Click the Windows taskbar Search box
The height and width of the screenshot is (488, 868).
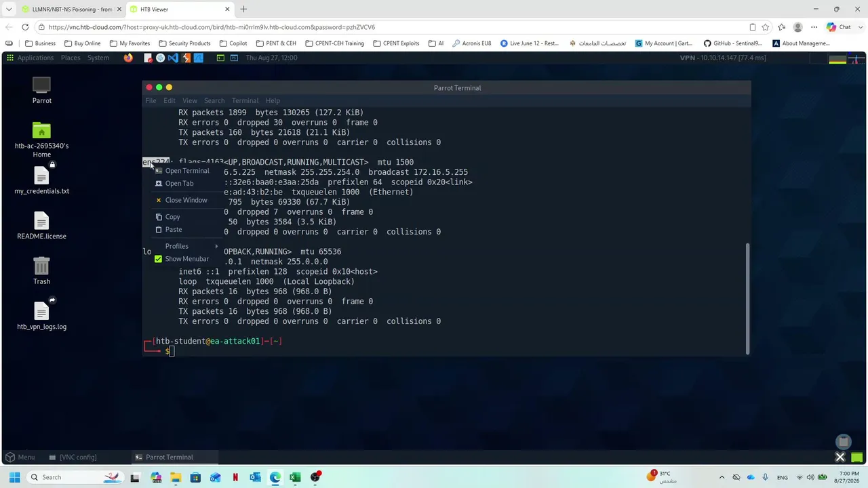pos(75,477)
